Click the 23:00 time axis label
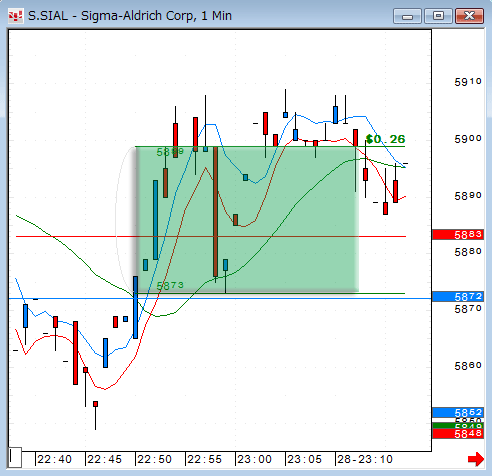This screenshot has width=492, height=476. pyautogui.click(x=254, y=459)
